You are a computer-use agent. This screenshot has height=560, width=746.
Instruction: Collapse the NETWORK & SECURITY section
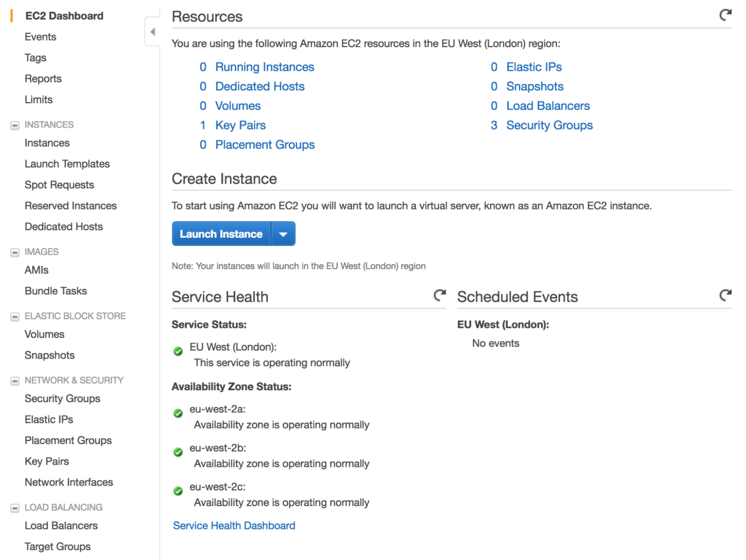tap(15, 381)
